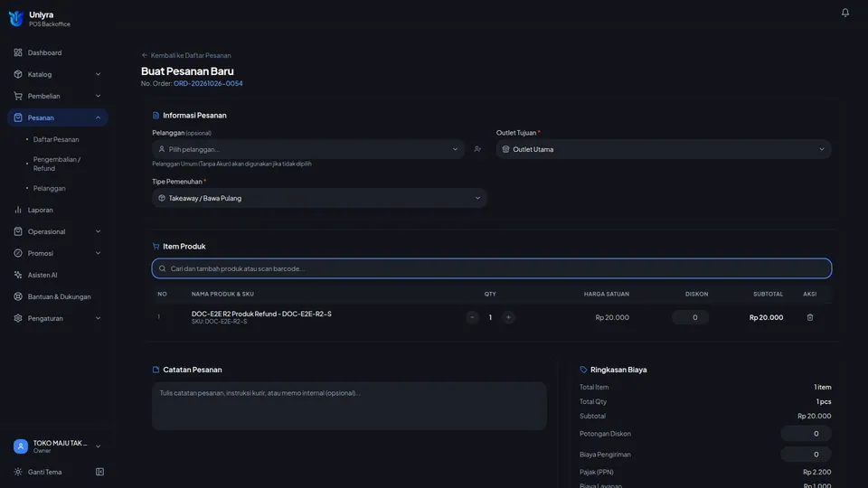The height and width of the screenshot is (488, 868).
Task: Expand the Pengaturan menu chevron
Action: pos(98,318)
